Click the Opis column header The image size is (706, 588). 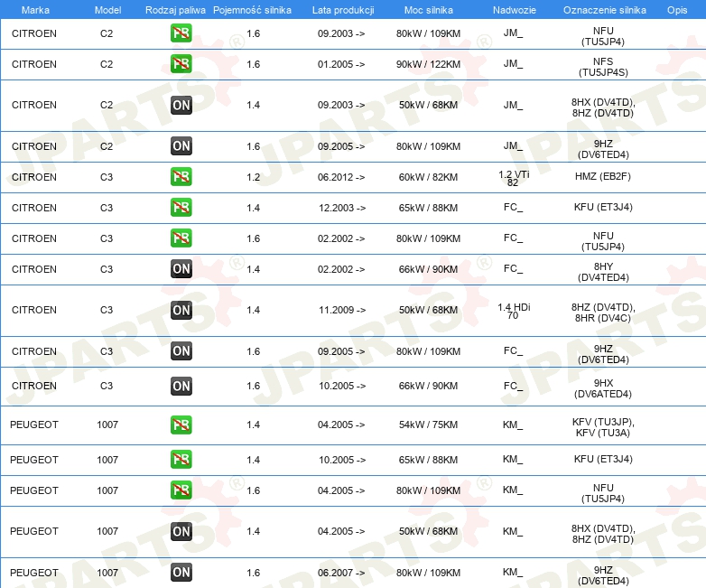677,10
